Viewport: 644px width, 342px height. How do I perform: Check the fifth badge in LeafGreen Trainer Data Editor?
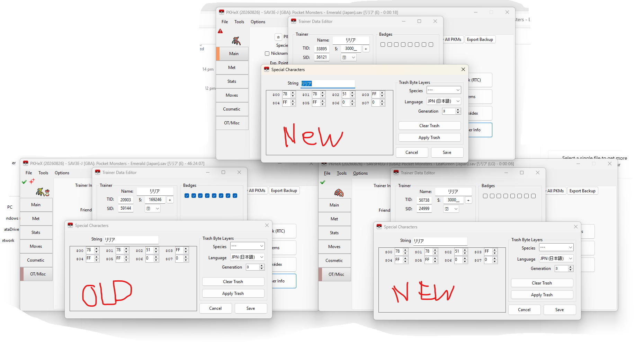point(512,196)
